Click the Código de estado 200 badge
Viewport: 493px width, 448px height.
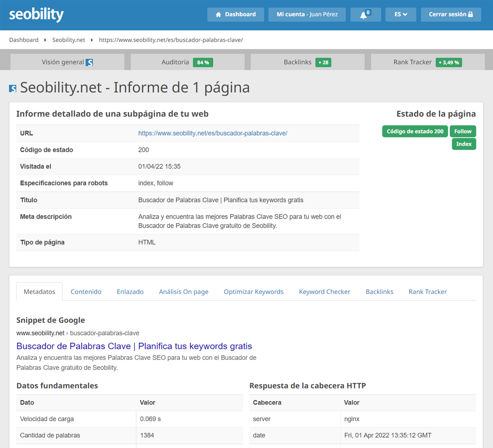click(415, 131)
